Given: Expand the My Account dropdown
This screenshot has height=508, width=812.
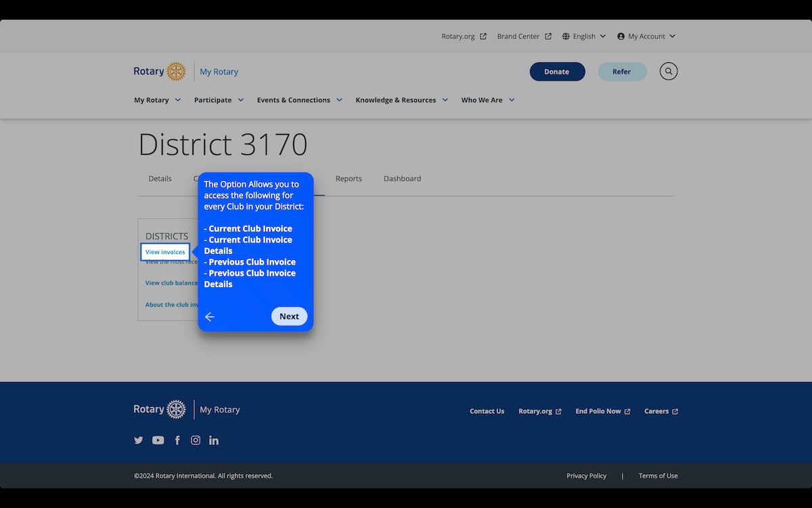Looking at the screenshot, I should (646, 37).
